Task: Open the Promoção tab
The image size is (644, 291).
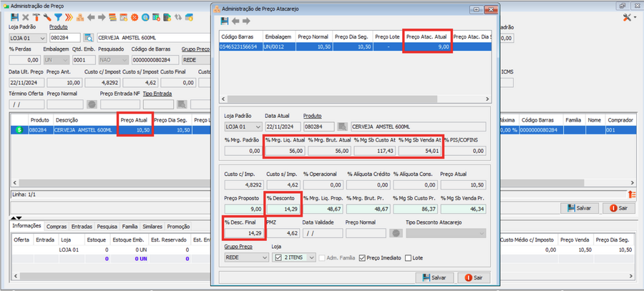Action: [x=179, y=226]
